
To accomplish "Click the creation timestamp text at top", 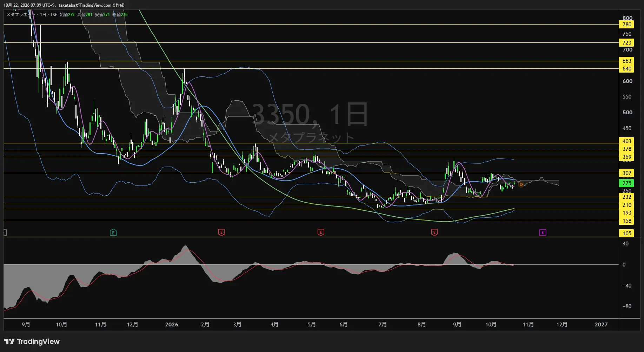I will point(64,5).
